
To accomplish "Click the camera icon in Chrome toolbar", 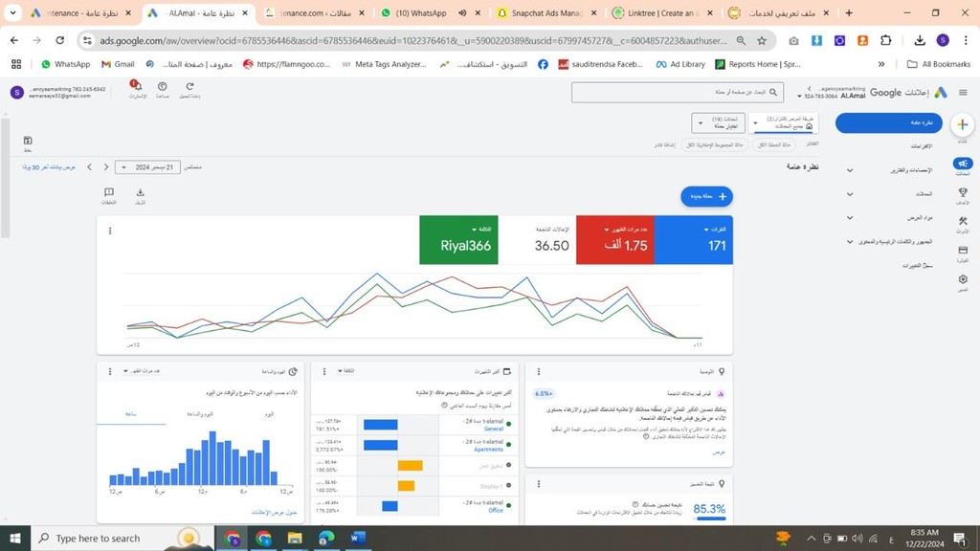I will (793, 40).
